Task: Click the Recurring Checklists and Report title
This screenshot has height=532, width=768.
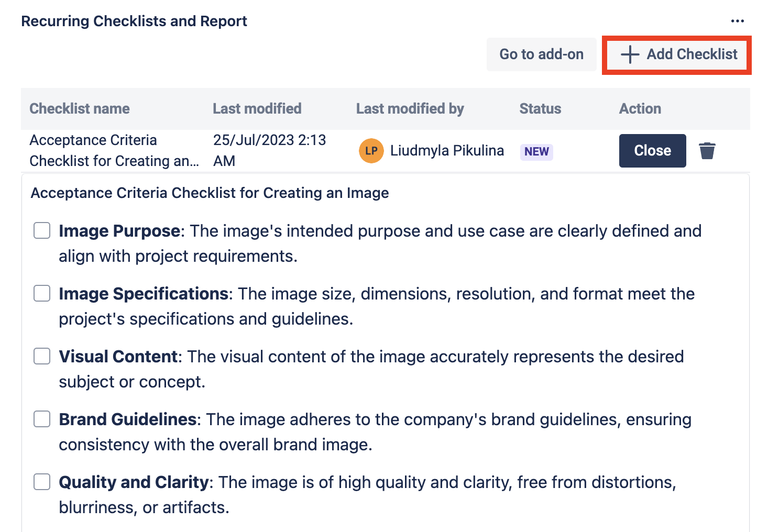Action: click(x=134, y=21)
